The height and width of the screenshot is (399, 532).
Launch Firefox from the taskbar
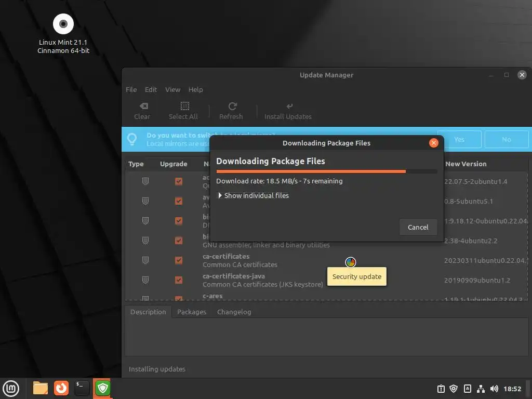point(61,388)
